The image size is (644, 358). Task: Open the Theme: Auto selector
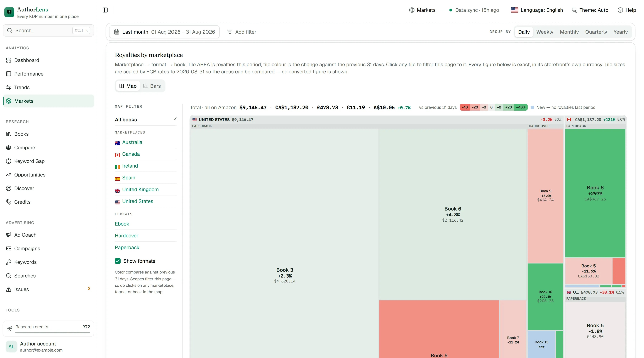[590, 10]
